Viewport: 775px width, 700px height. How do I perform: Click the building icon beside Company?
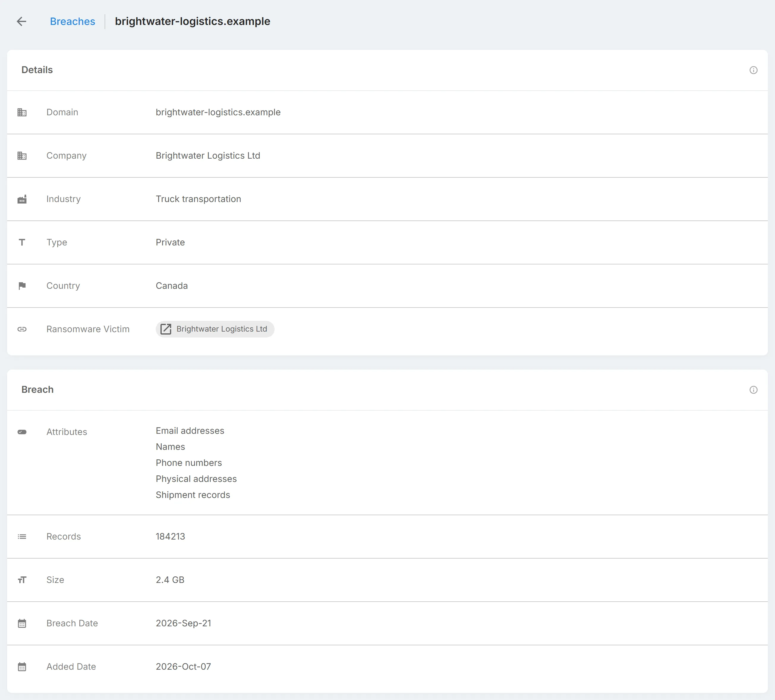[22, 156]
